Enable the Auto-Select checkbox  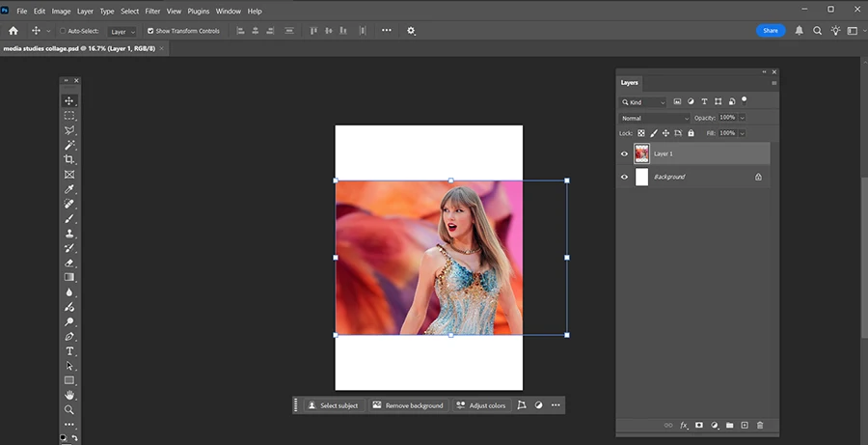(63, 31)
